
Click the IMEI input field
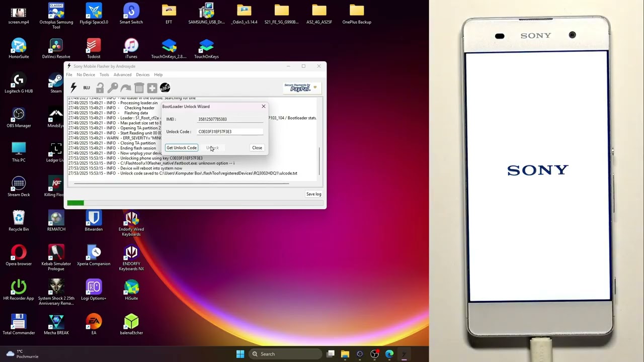(x=230, y=119)
